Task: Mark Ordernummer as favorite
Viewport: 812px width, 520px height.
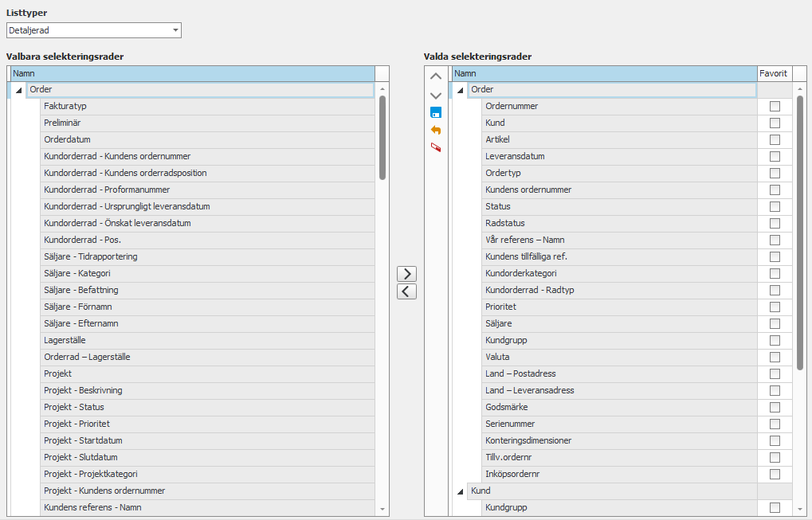Action: [x=775, y=107]
